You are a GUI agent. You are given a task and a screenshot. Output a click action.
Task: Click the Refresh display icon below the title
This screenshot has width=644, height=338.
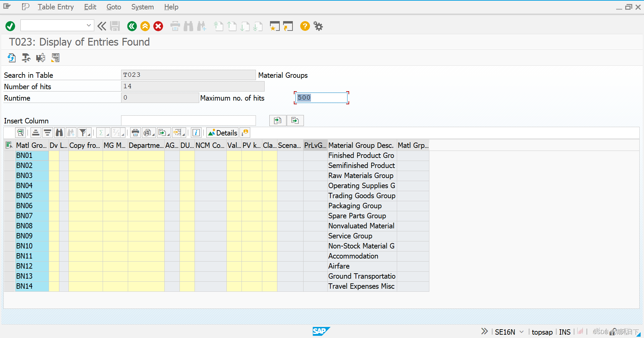pyautogui.click(x=11, y=58)
